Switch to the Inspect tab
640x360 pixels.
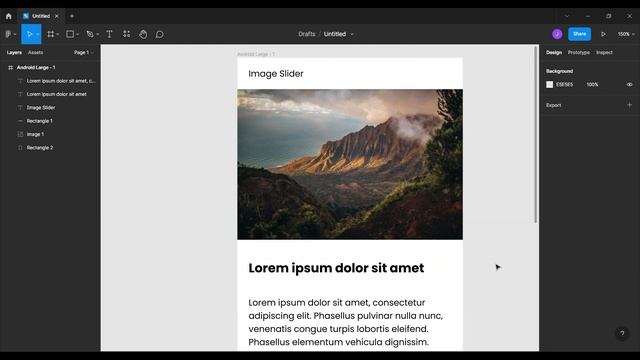point(604,52)
